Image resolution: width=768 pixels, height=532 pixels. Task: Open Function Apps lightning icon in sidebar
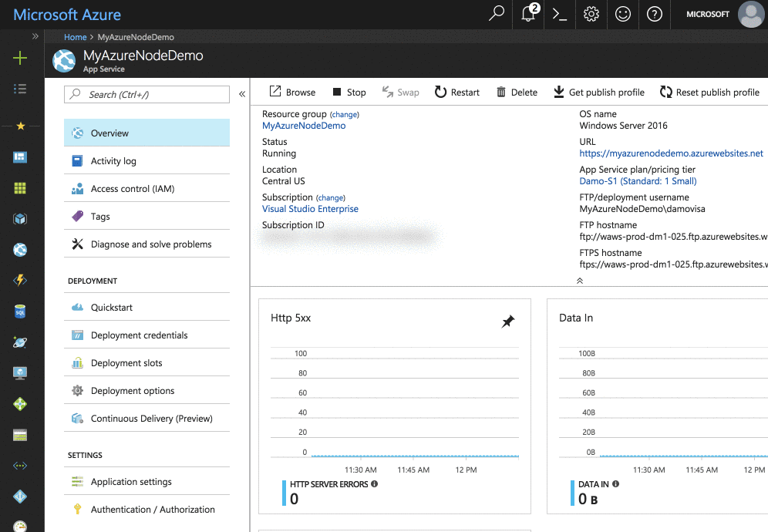point(20,280)
